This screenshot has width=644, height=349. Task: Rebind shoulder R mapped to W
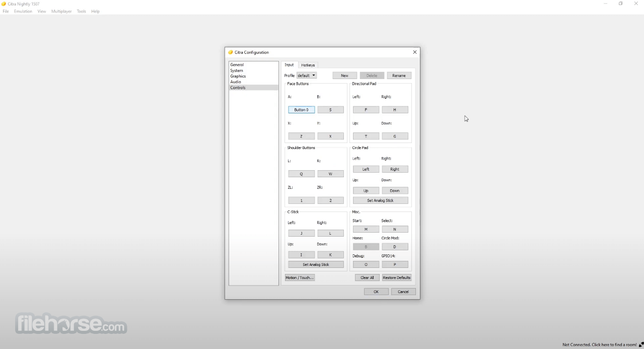click(330, 174)
